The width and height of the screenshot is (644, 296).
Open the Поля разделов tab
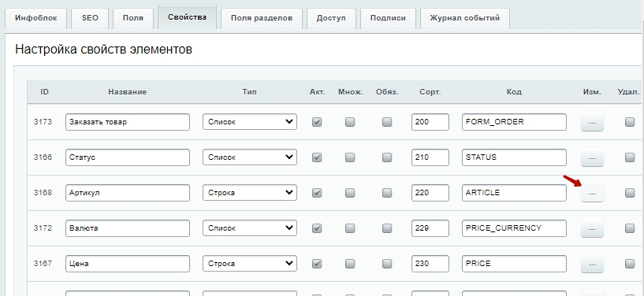point(262,18)
